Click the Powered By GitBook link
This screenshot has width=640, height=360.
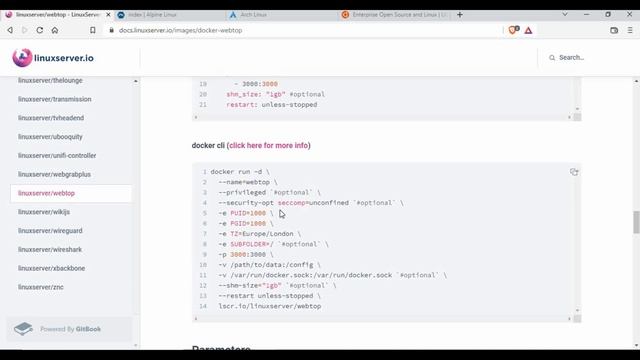coord(70,329)
